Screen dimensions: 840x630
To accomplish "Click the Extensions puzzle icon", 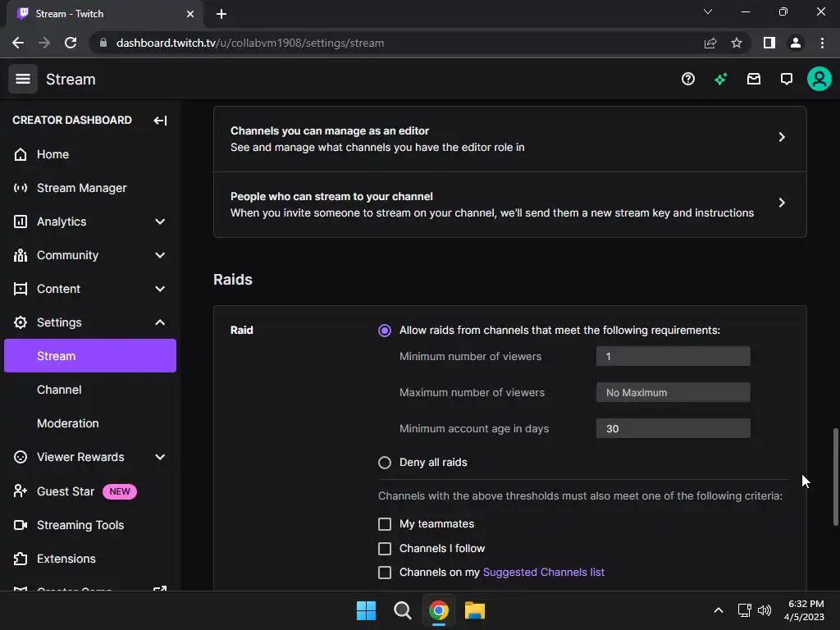I will pos(21,559).
